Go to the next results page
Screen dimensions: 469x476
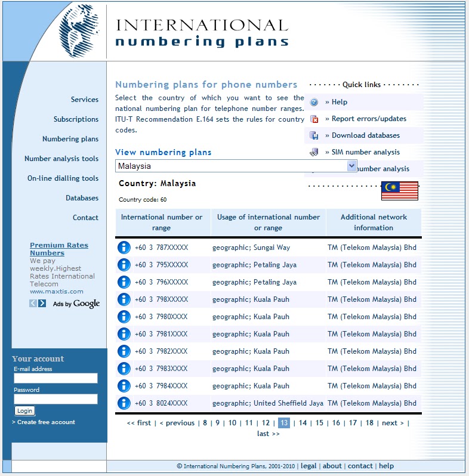pyautogui.click(x=393, y=423)
